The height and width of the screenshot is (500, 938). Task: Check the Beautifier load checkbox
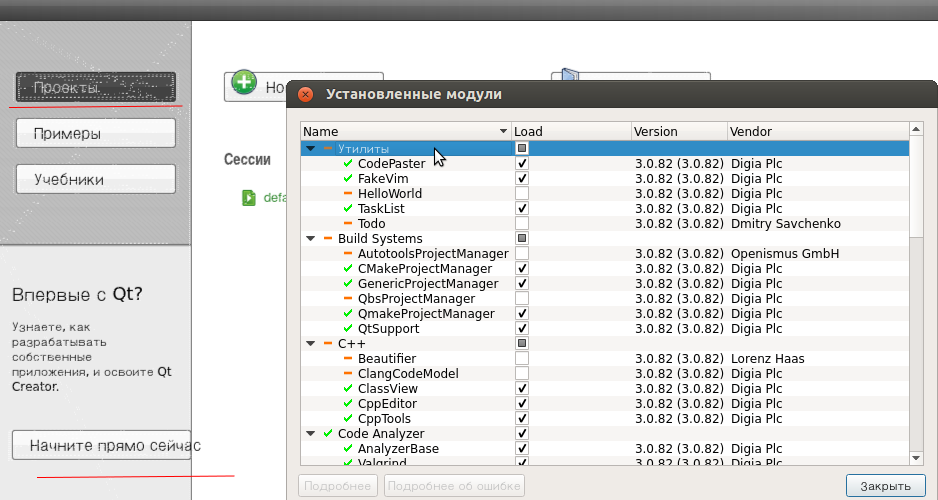pos(522,358)
